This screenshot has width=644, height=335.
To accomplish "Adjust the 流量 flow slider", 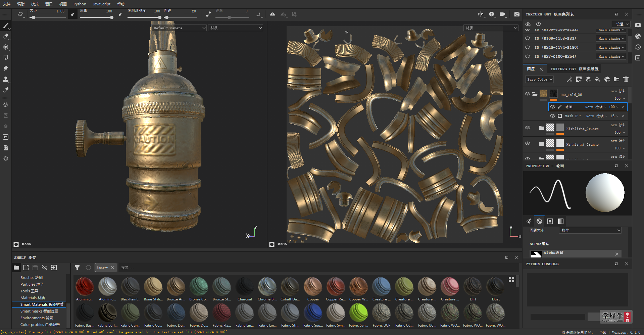I will [x=96, y=17].
